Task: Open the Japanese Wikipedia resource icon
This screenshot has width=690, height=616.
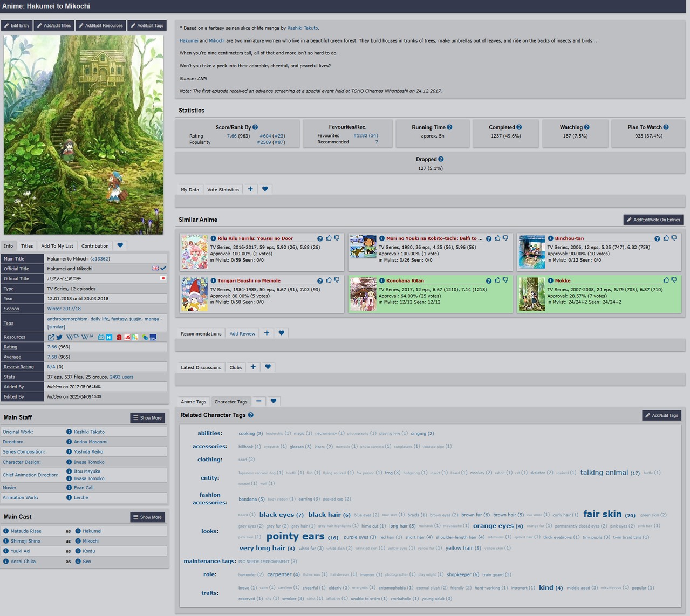Action: point(87,337)
